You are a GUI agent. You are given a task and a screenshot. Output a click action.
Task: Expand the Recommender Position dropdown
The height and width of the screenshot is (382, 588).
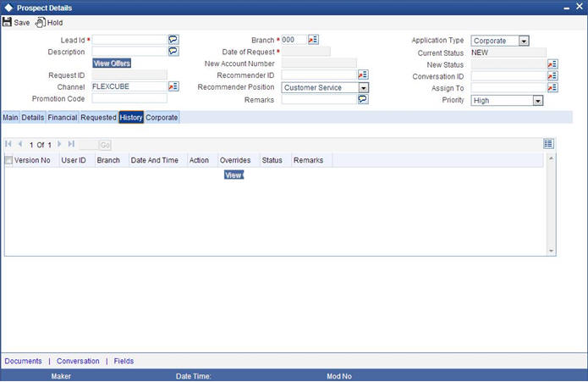coord(363,88)
